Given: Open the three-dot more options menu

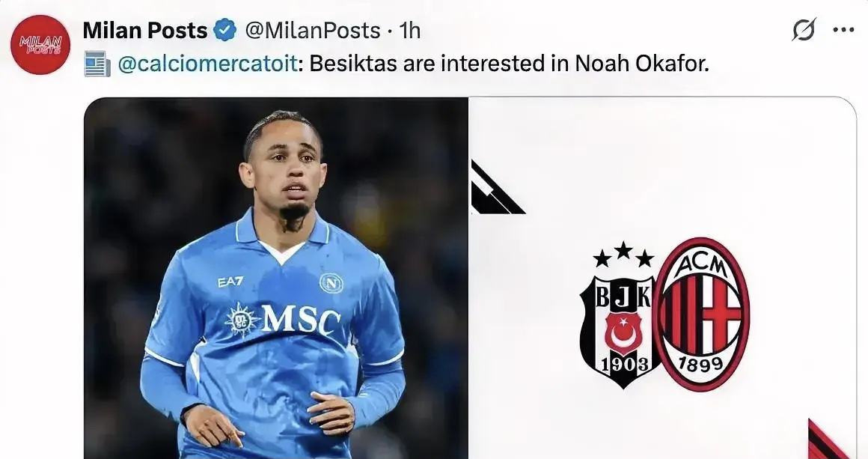Looking at the screenshot, I should [843, 30].
